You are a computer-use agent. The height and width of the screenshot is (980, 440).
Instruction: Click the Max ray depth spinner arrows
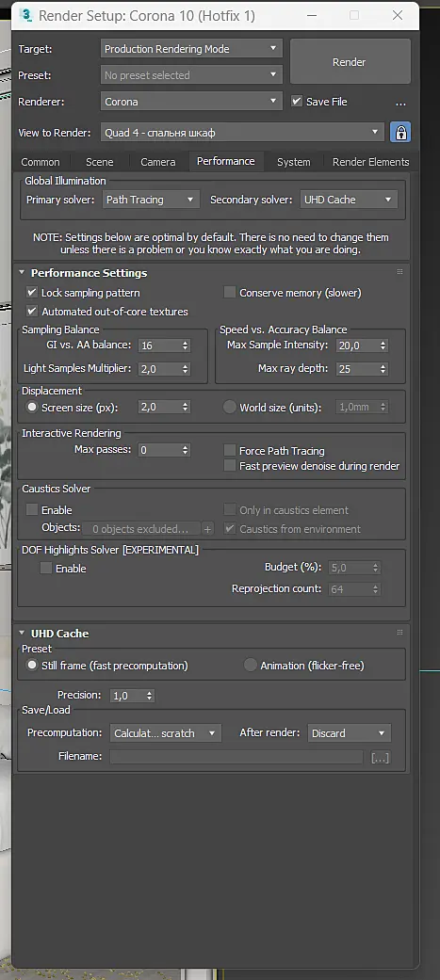[383, 369]
